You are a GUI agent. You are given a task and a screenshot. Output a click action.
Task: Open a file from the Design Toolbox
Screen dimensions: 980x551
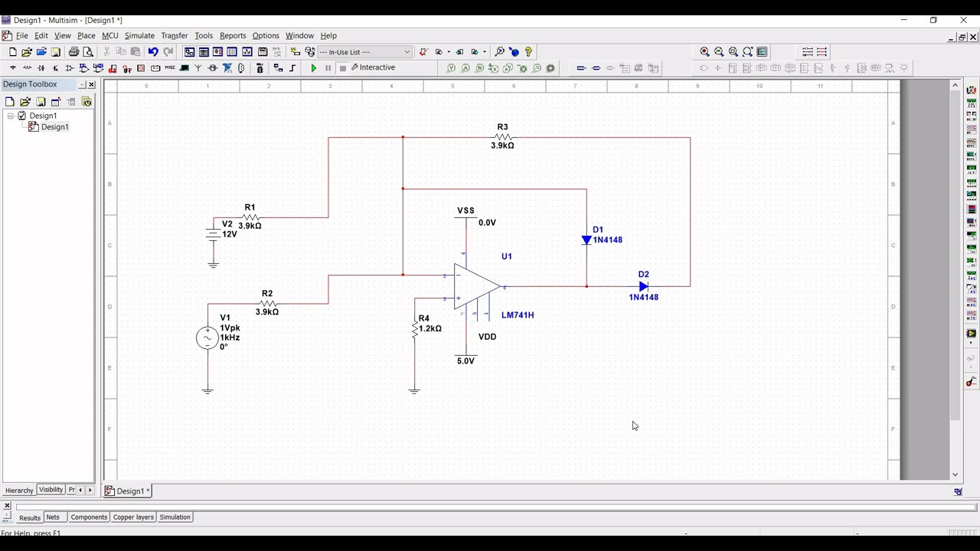pyautogui.click(x=25, y=102)
